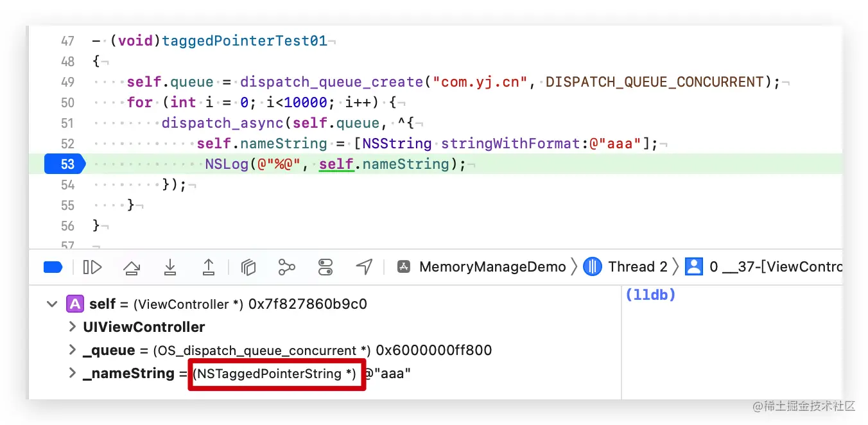Click line number 50 in the gutter
Viewport: 868px width, 425px height.
point(68,102)
